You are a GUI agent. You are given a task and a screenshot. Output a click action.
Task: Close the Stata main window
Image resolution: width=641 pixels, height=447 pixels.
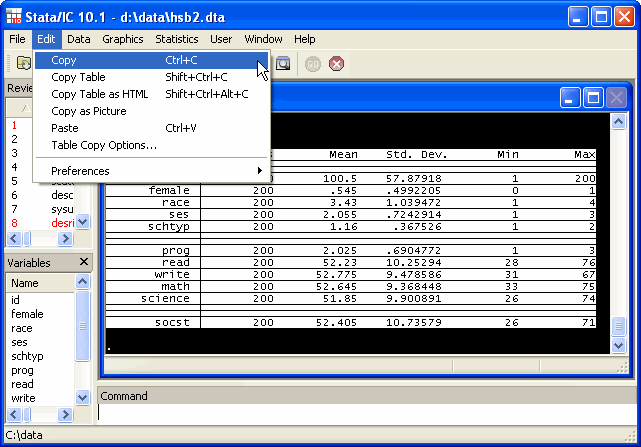pyautogui.click(x=625, y=17)
